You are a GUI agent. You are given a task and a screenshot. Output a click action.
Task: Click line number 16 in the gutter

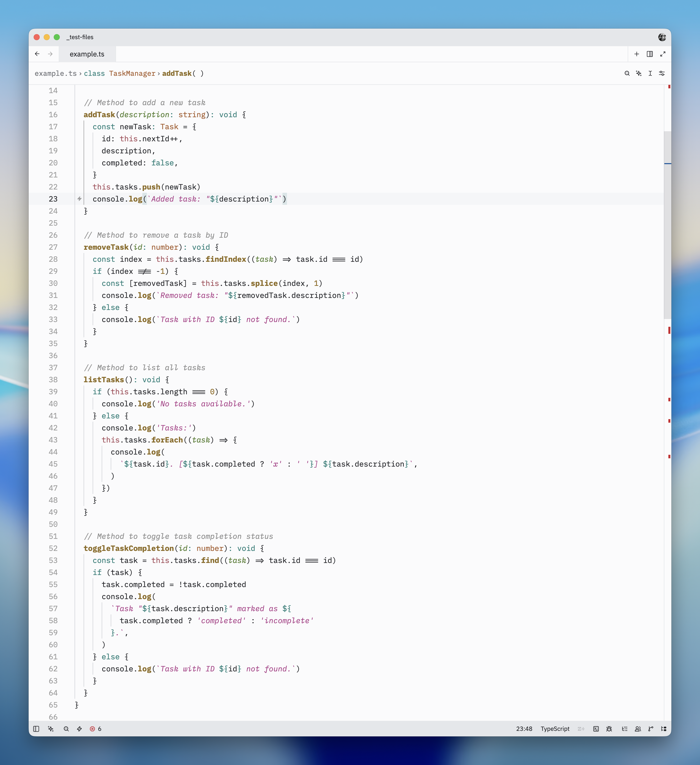click(x=53, y=115)
